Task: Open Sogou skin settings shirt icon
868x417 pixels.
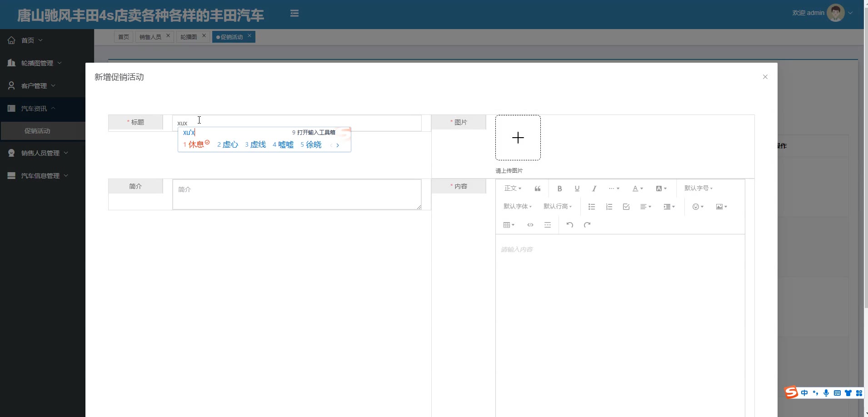Action: point(848,393)
